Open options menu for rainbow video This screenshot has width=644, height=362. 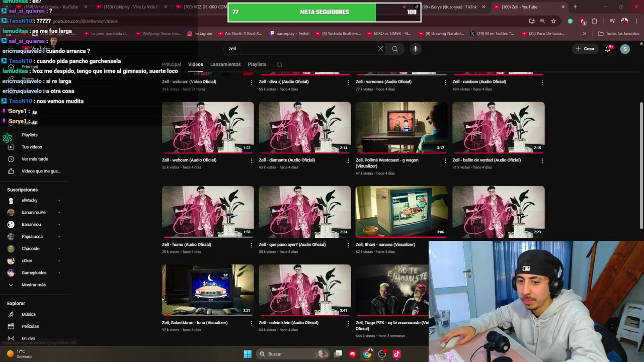pos(542,82)
